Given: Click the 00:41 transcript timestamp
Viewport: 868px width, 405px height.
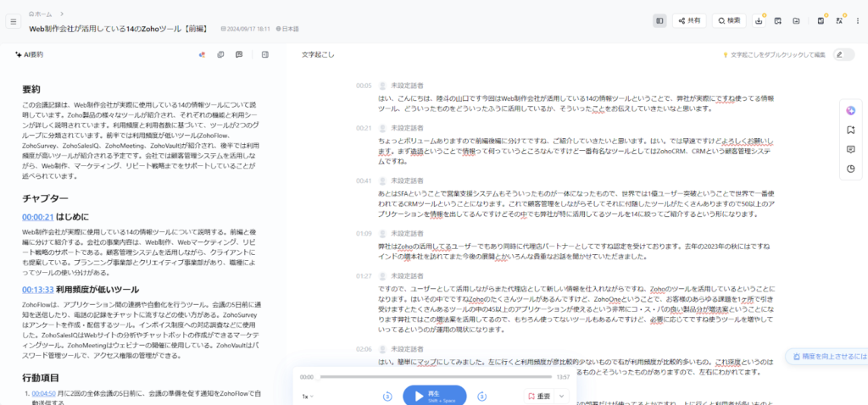Looking at the screenshot, I should (x=364, y=180).
